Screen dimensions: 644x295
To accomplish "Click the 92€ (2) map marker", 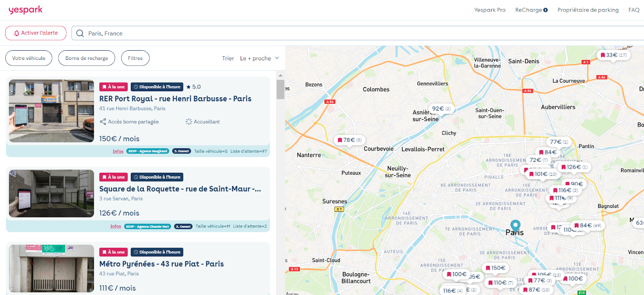I will (441, 109).
